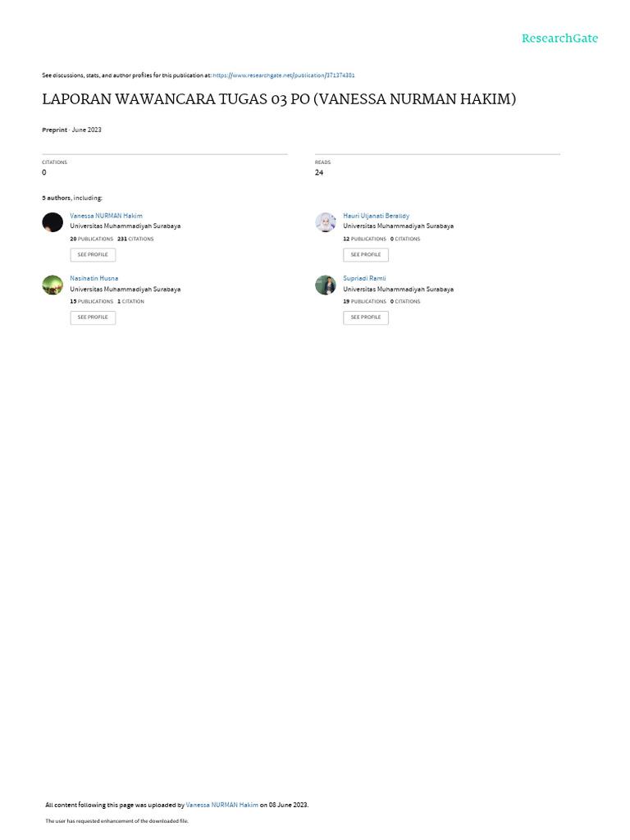Click the ResearchGate logo
This screenshot has height=840, width=630.
559,38
